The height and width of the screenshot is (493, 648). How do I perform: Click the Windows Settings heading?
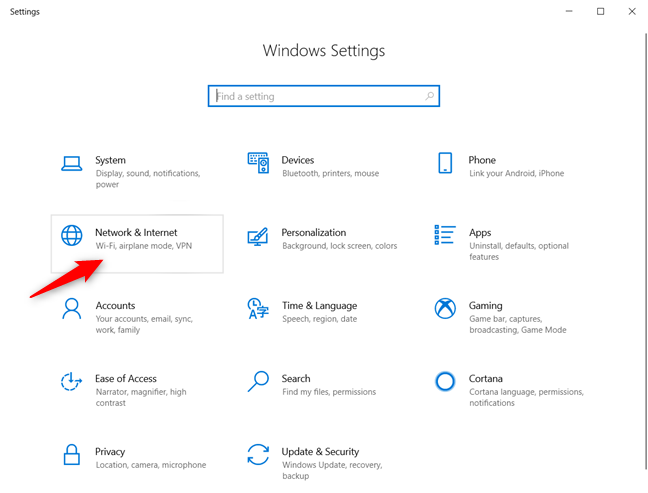point(324,51)
